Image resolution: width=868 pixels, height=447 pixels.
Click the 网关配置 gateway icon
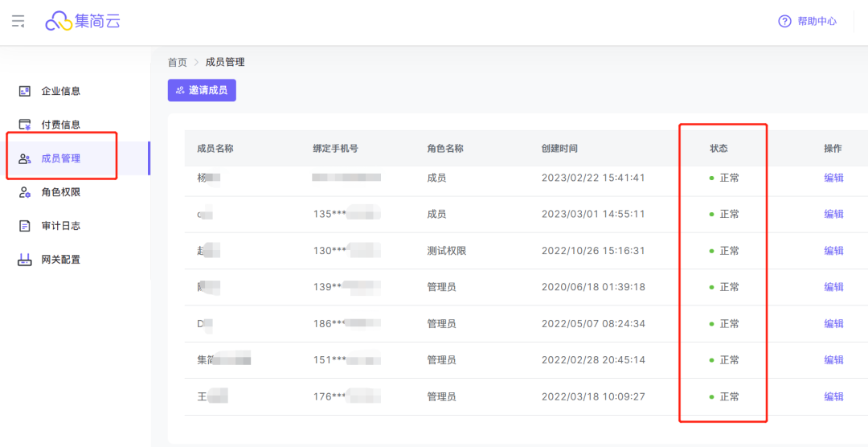25,260
